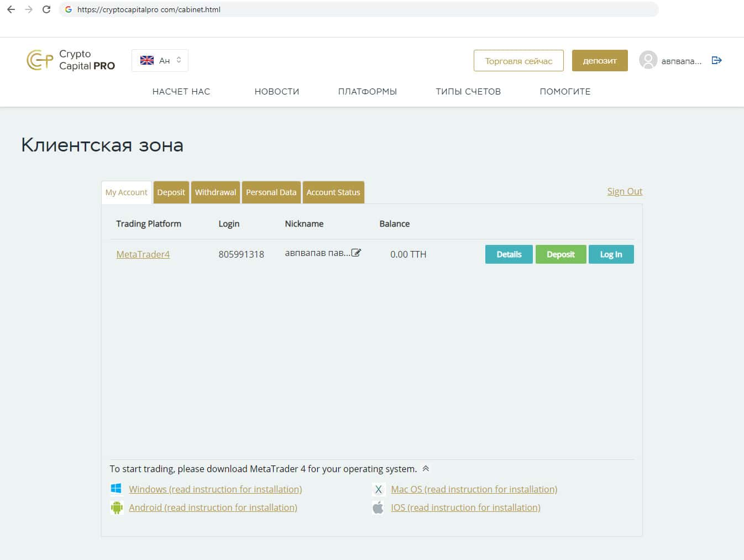The image size is (744, 560).
Task: Switch to the Withdrawal tab
Action: pyautogui.click(x=215, y=192)
